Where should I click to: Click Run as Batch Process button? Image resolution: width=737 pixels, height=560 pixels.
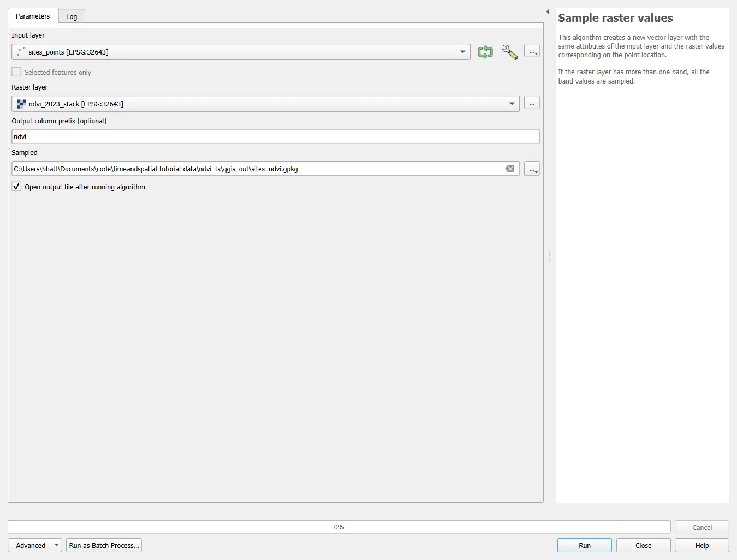pos(104,545)
